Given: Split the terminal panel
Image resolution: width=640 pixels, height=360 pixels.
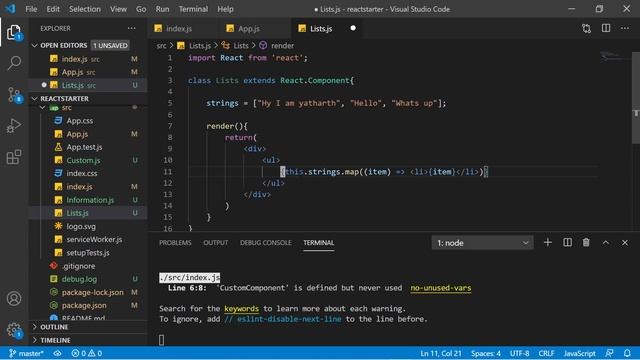Looking at the screenshot, I should (567, 242).
